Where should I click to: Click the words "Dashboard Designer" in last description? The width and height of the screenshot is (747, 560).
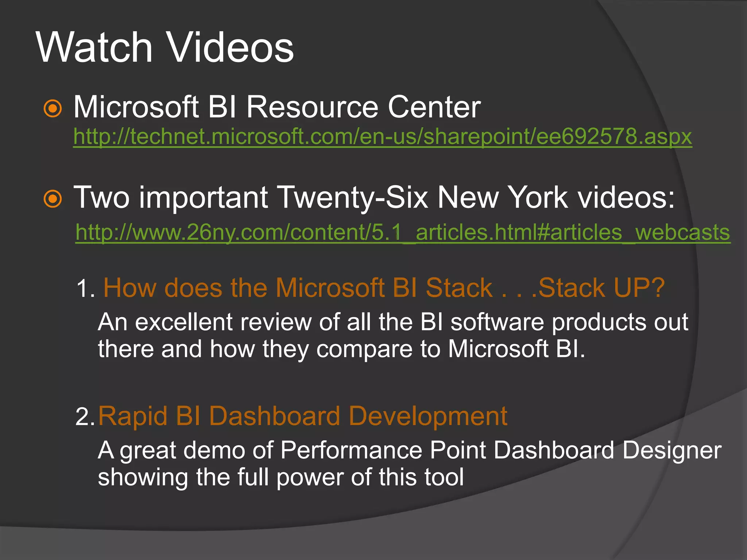coord(607,450)
